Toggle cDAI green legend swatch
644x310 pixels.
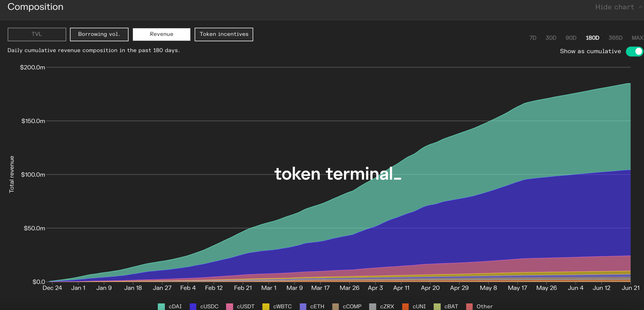coord(161,306)
